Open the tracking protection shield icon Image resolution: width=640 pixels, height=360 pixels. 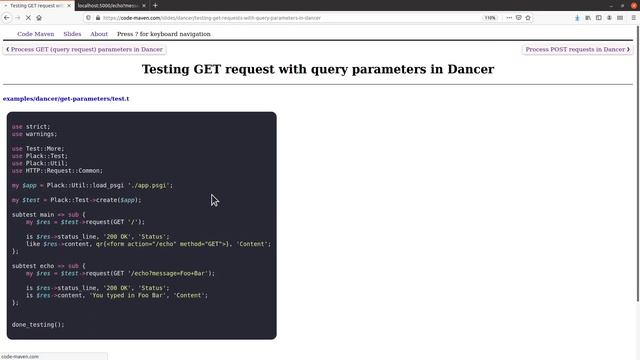(x=89, y=18)
